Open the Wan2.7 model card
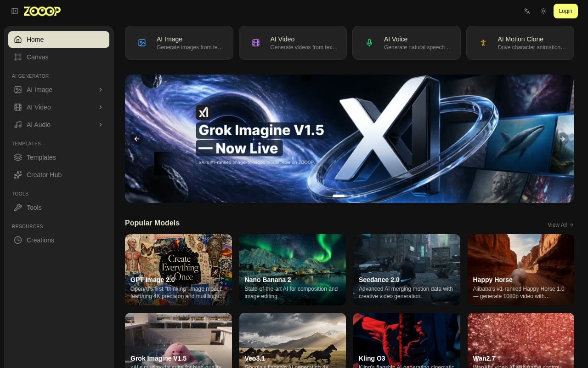Viewport: 588px width, 368px height. pyautogui.click(x=521, y=340)
